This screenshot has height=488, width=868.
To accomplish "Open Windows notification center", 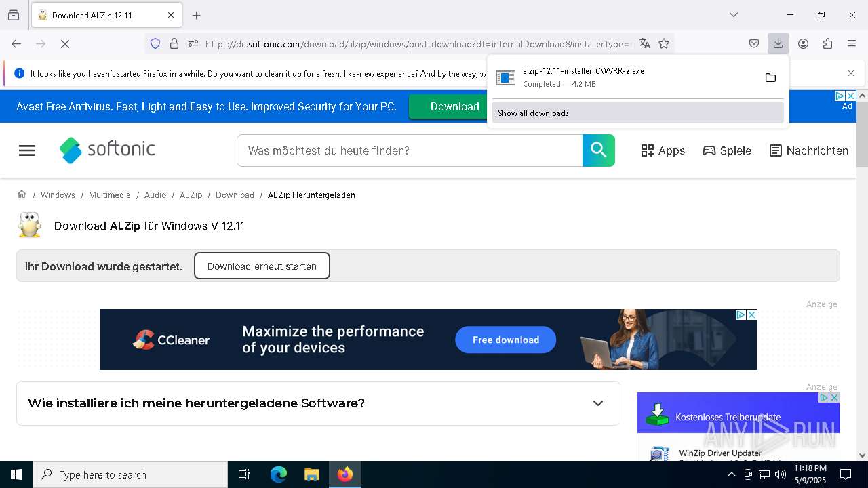I will [846, 474].
